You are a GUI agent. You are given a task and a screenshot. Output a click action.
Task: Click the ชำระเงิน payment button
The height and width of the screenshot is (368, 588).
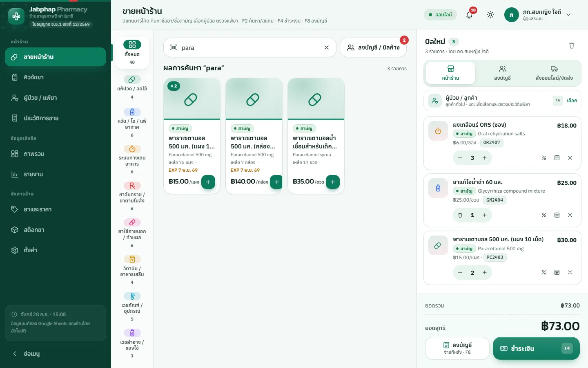click(x=536, y=348)
